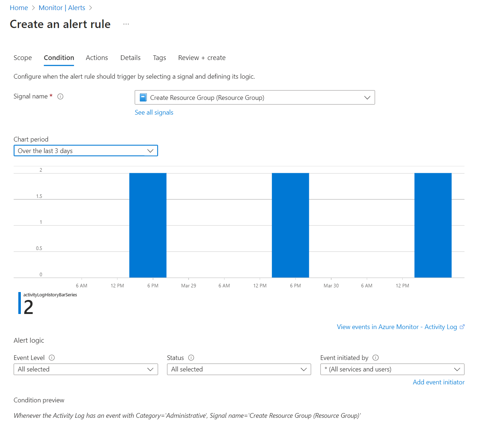
Task: Click the Alert logic heading
Action: tap(29, 341)
